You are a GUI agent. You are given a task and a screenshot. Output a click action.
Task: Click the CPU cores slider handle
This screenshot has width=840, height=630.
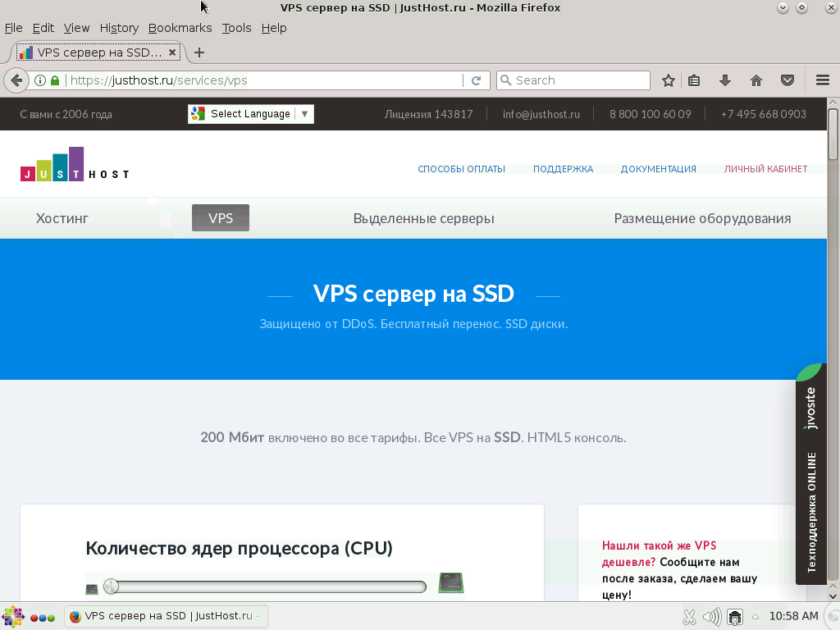click(111, 586)
